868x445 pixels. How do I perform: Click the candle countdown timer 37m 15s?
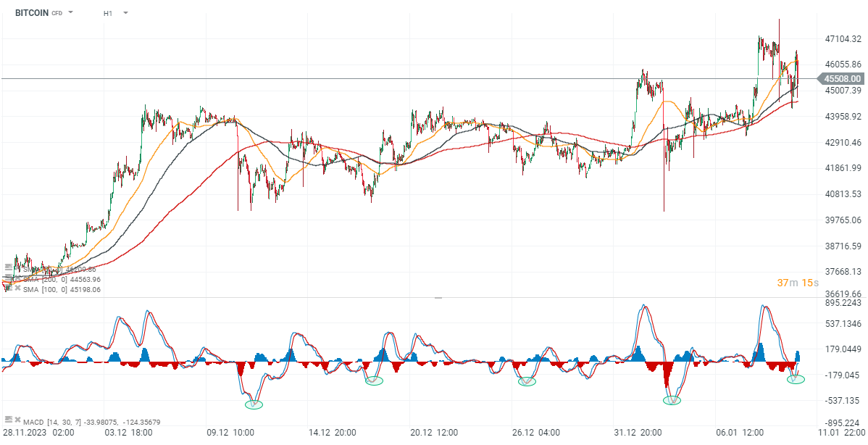coord(798,282)
